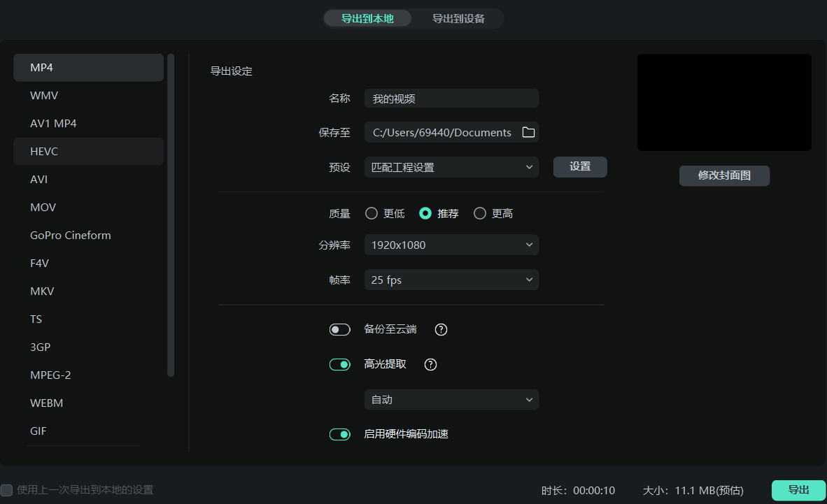
Task: Select the MP4 format
Action: [89, 68]
